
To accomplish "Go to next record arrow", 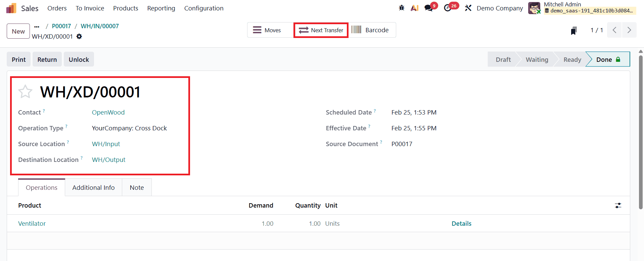I will (629, 30).
